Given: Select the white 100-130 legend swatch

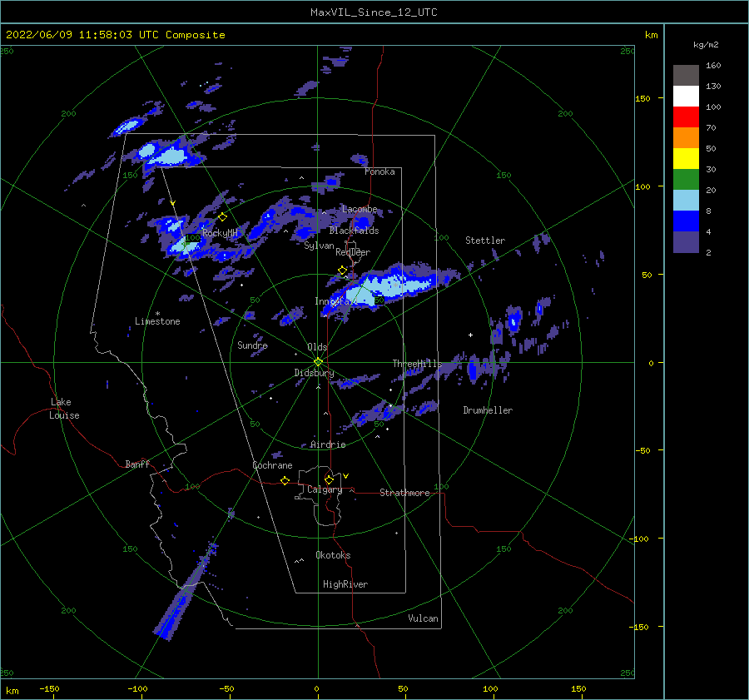Looking at the screenshot, I should pos(686,97).
